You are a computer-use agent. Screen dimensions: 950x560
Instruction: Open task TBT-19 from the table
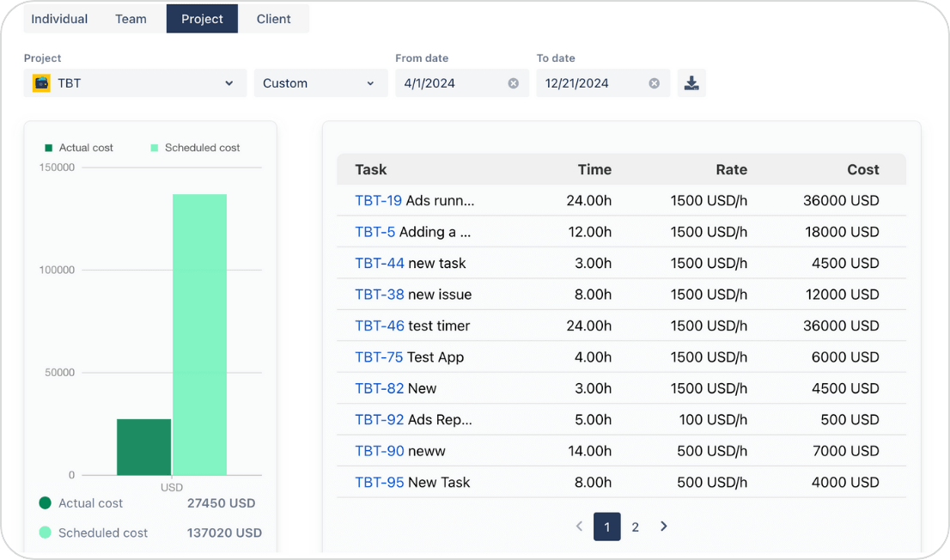(378, 200)
